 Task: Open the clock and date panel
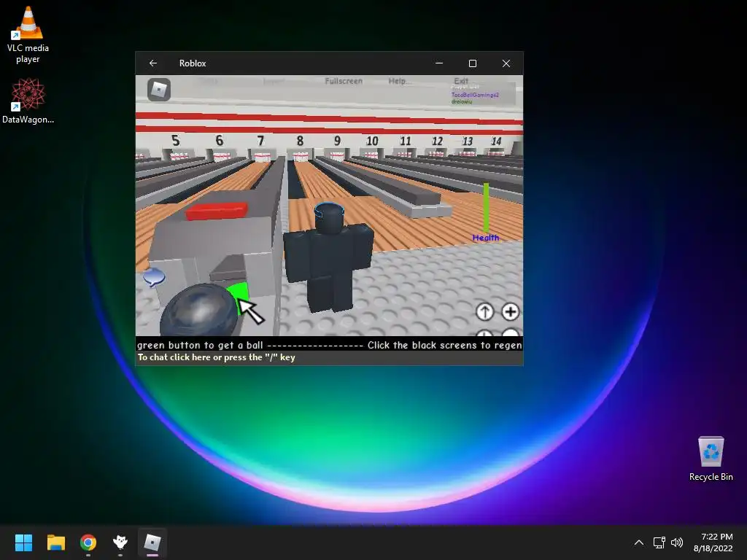coord(713,542)
